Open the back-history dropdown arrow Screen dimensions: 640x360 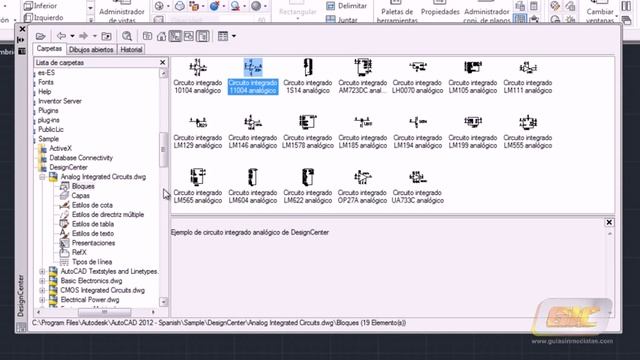pyautogui.click(x=72, y=36)
